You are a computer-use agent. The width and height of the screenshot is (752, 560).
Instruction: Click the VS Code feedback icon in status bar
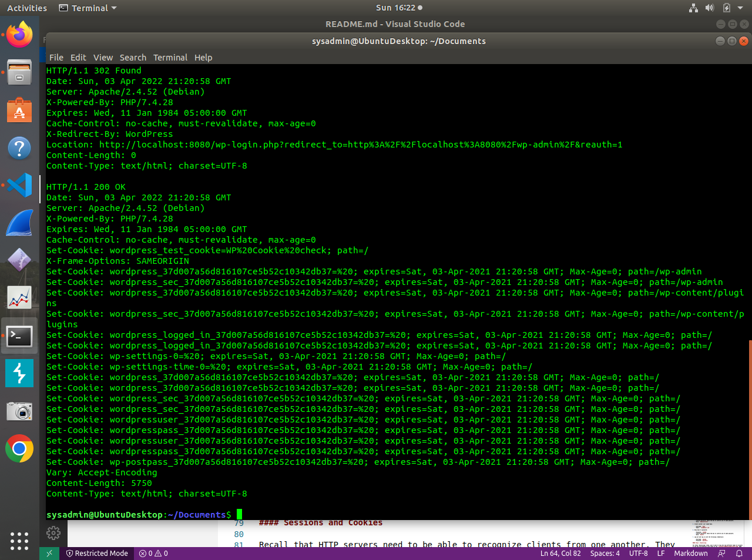click(721, 554)
